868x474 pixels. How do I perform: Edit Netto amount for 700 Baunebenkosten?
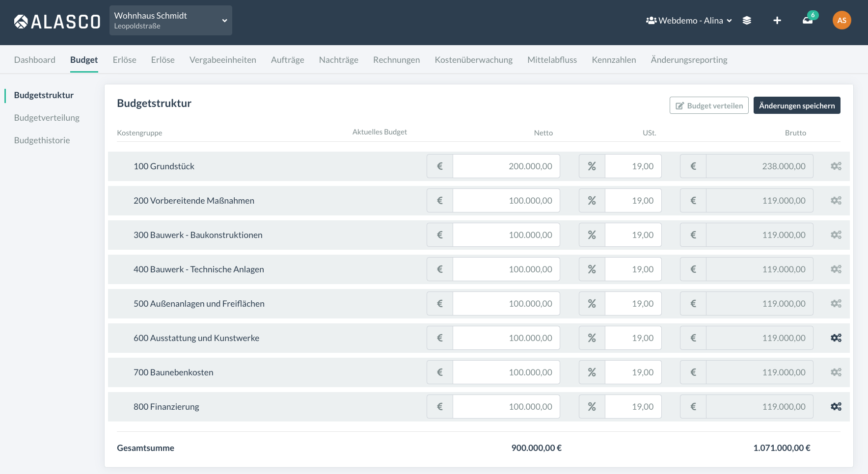pos(506,372)
